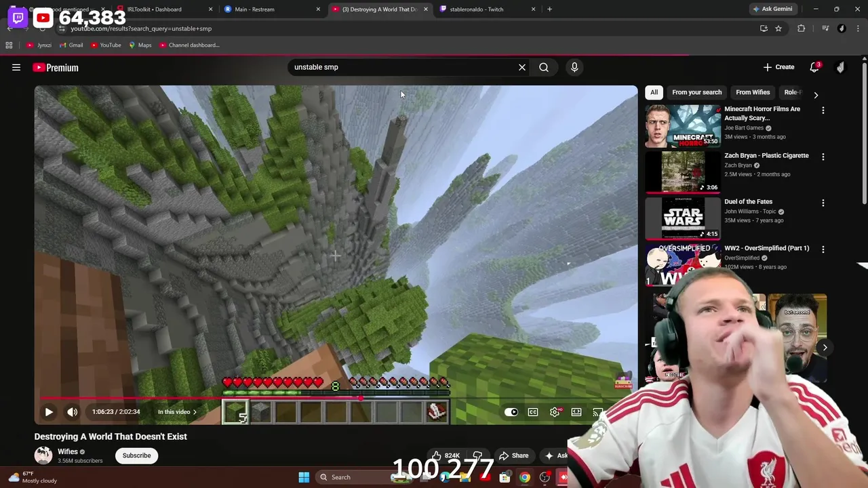Open Channel dashboard bookmark
The width and height of the screenshot is (868, 488).
pos(189,45)
